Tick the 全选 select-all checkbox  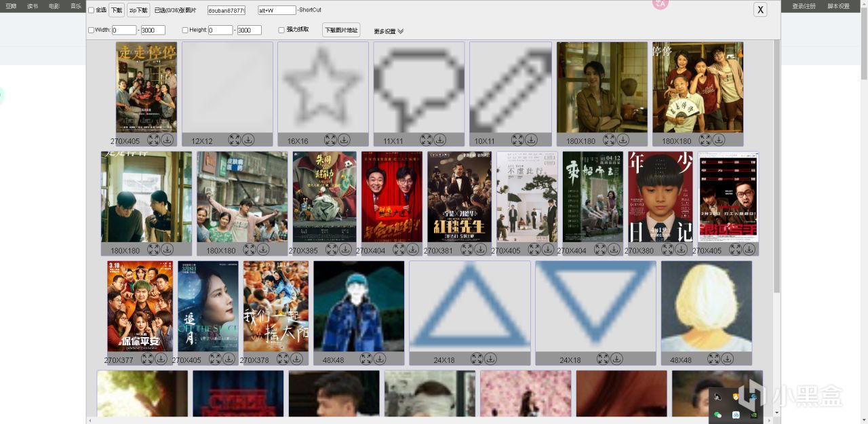tap(92, 10)
